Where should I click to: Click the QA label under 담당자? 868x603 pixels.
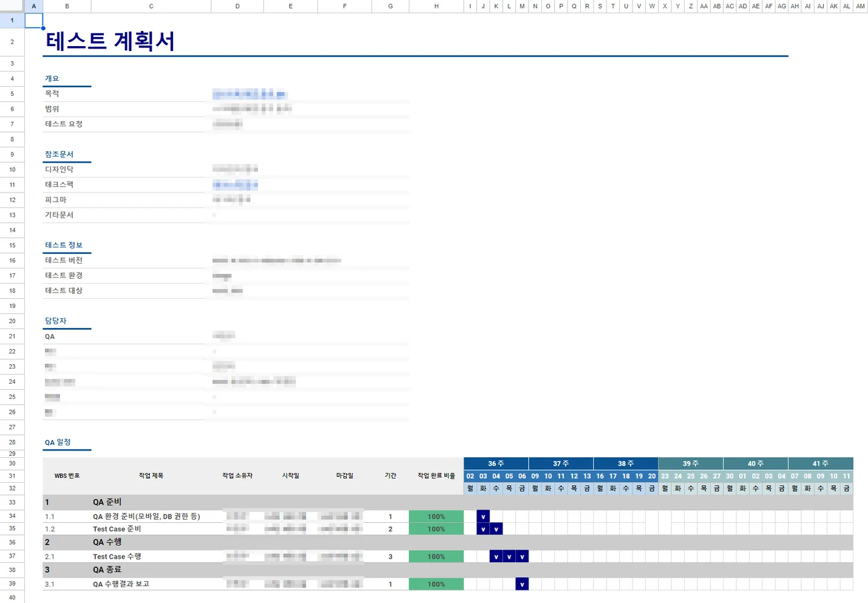click(x=50, y=336)
